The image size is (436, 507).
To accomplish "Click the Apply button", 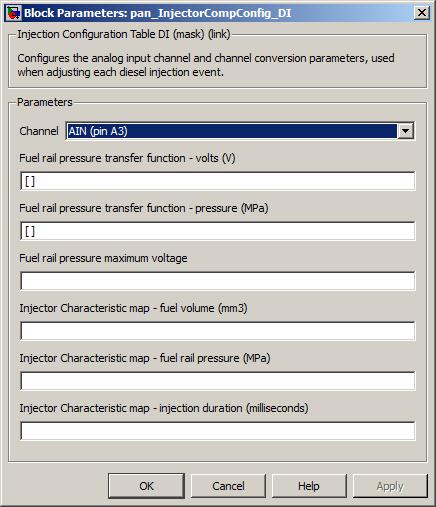I will point(390,486).
